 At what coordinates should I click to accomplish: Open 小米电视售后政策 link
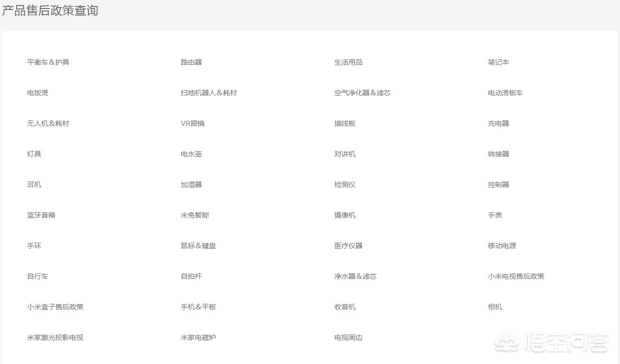tap(516, 276)
